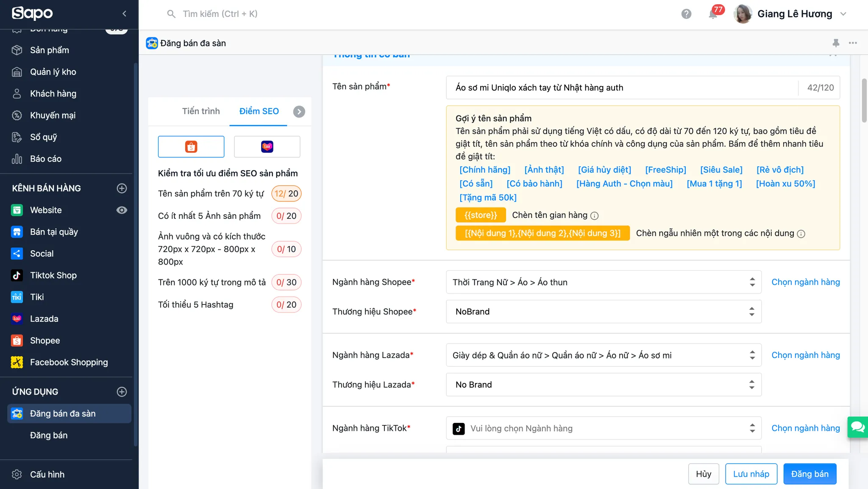Click the Tên sản phẩm input field
The height and width of the screenshot is (489, 868).
coord(621,88)
